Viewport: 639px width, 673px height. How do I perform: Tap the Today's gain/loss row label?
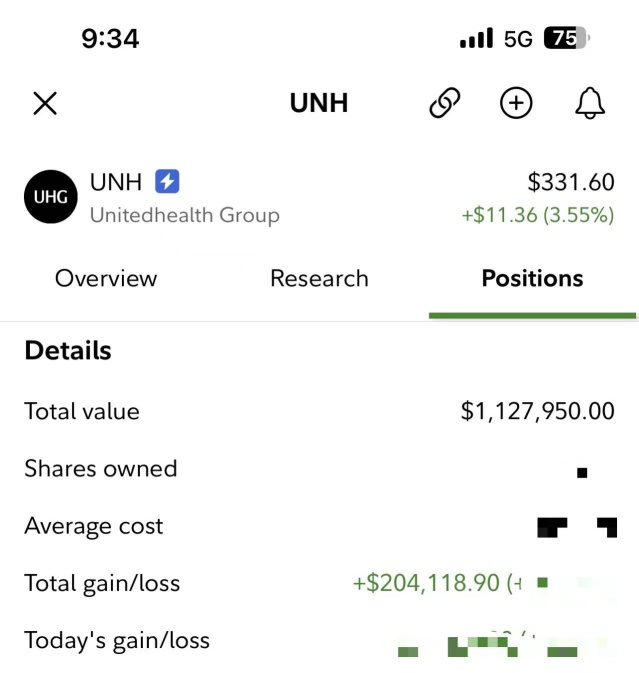click(x=117, y=640)
